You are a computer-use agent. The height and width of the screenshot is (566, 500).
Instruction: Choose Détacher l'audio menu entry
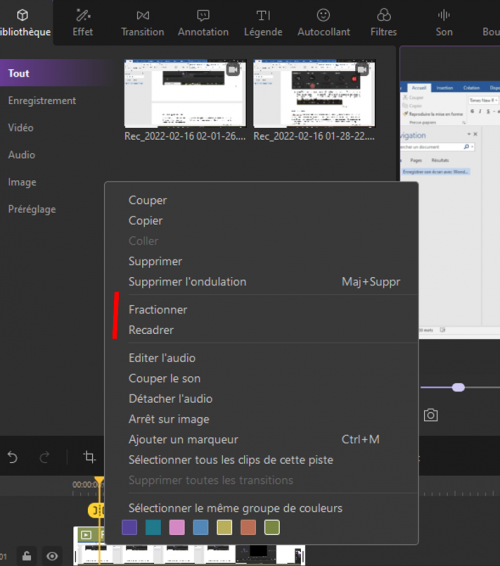(261, 399)
